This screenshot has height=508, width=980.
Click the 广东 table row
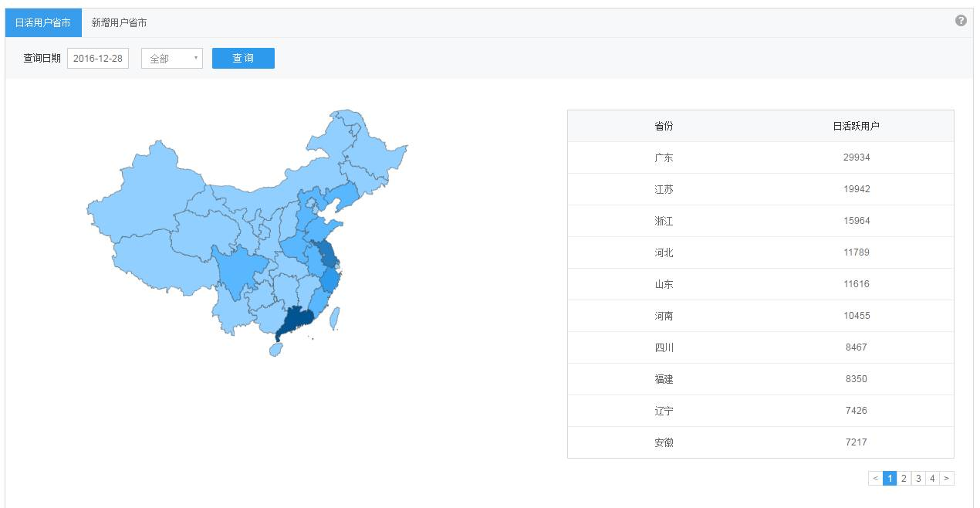[x=760, y=157]
